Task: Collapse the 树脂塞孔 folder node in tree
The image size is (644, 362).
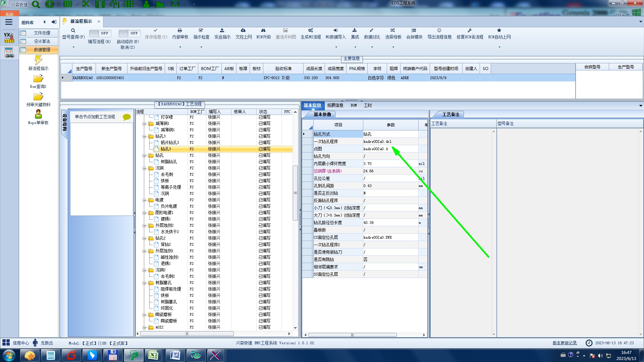Action: (144, 283)
